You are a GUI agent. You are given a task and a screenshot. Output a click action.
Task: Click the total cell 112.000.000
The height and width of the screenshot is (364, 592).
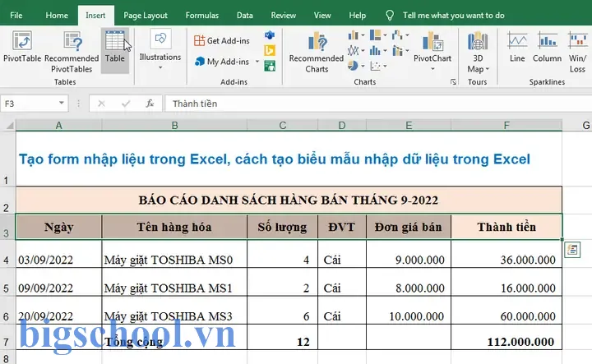click(x=506, y=337)
